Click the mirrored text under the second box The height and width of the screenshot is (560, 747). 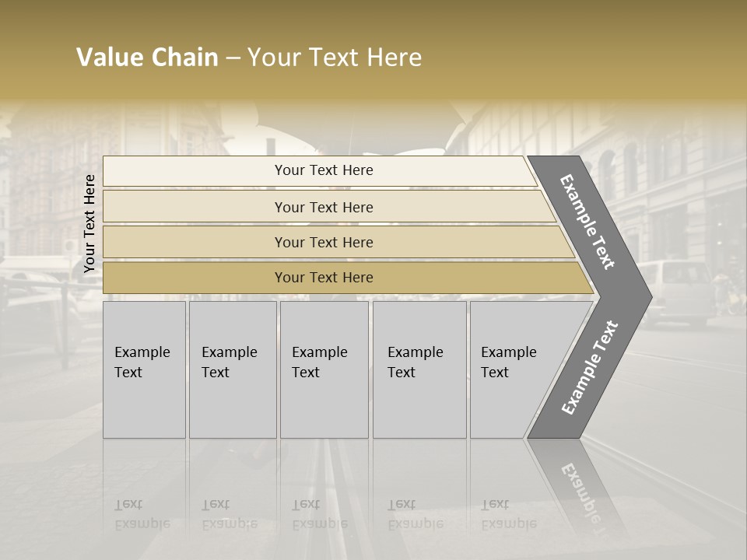[229, 514]
